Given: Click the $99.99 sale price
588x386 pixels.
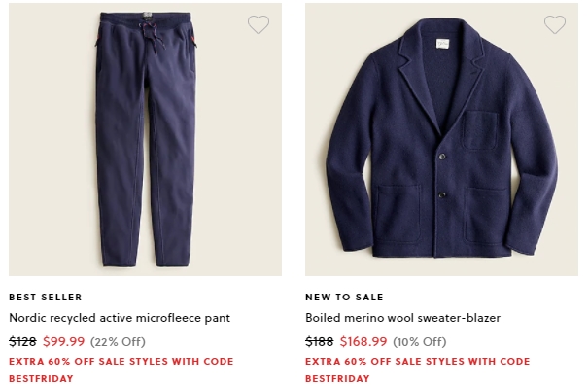Looking at the screenshot, I should click(x=64, y=341).
